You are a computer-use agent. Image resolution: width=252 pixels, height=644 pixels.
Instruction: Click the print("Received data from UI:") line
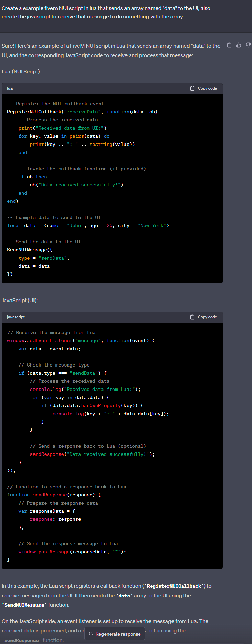point(63,128)
